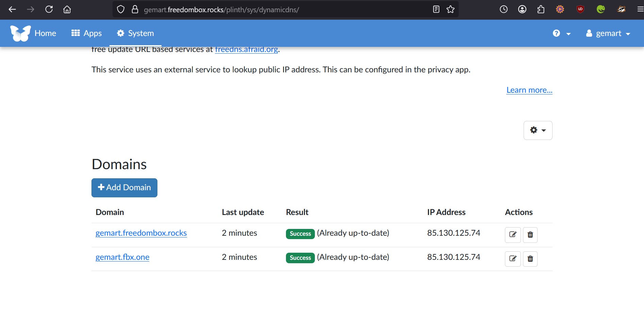Click the padlock site security icon
The image size is (644, 323).
pyautogui.click(x=135, y=10)
